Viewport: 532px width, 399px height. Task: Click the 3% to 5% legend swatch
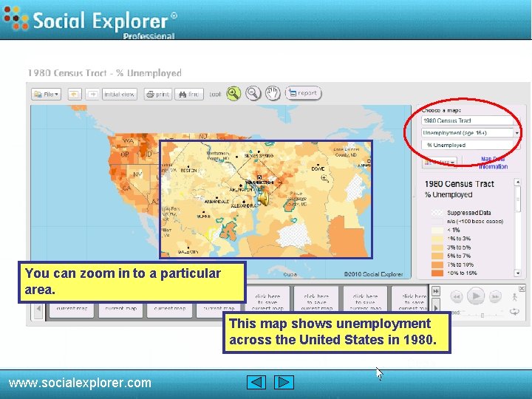437,248
